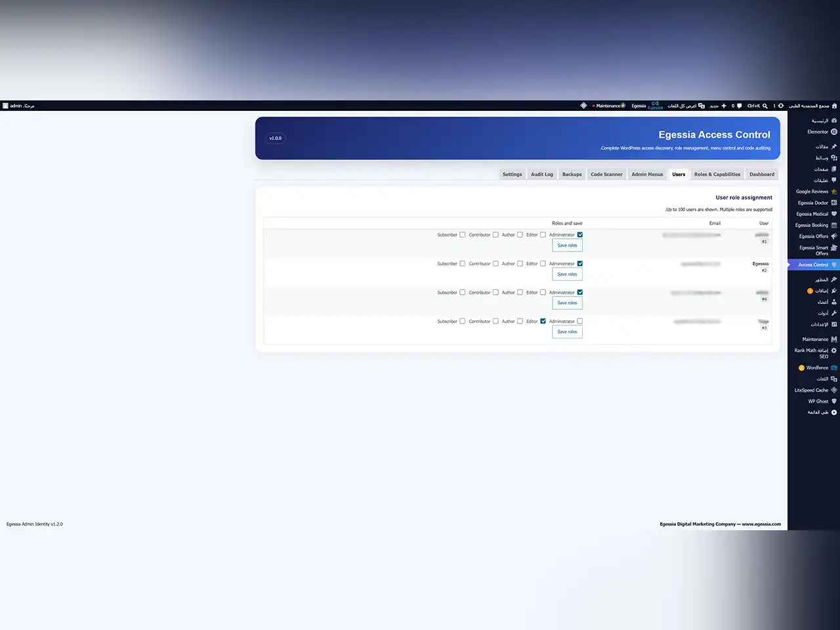
Task: Open comments bubble in admin bar
Action: 740,106
